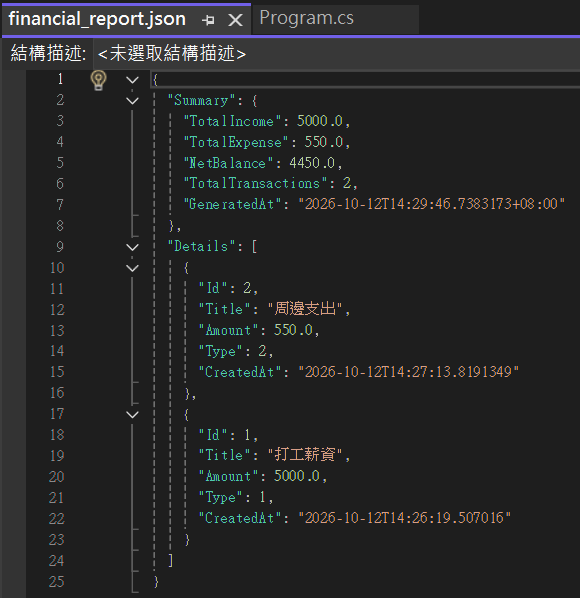Collapse the Details array on line 9
580x598 pixels.
tap(132, 247)
